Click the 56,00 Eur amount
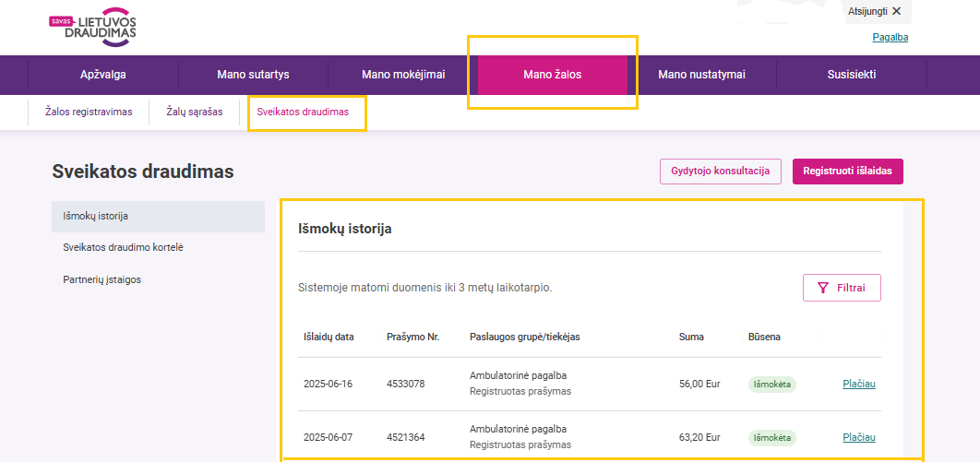The height and width of the screenshot is (462, 980). click(x=700, y=384)
